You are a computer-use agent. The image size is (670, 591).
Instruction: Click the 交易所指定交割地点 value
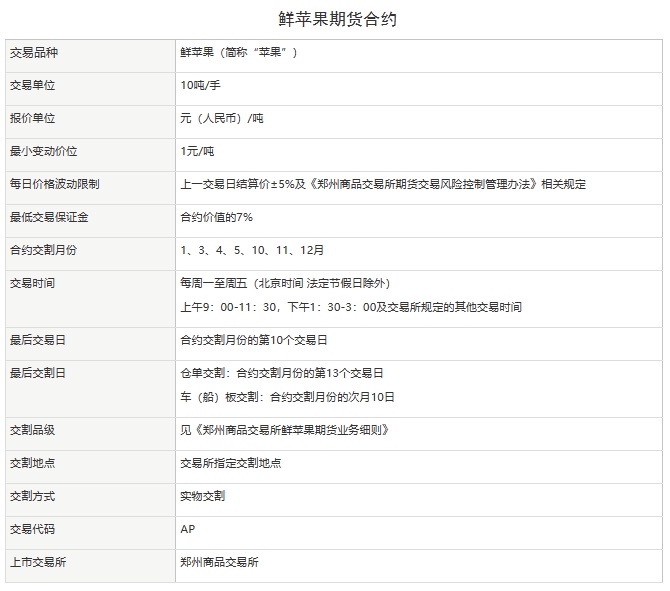(230, 463)
